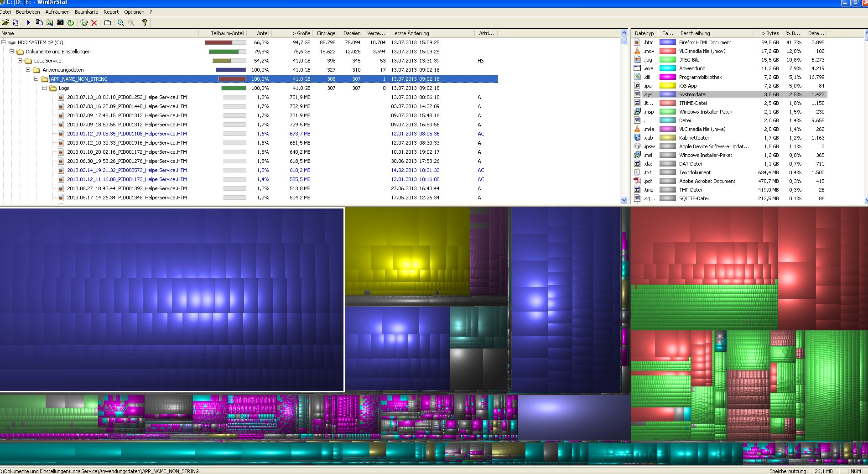Click the yellow iOS App color swatch

point(668,86)
